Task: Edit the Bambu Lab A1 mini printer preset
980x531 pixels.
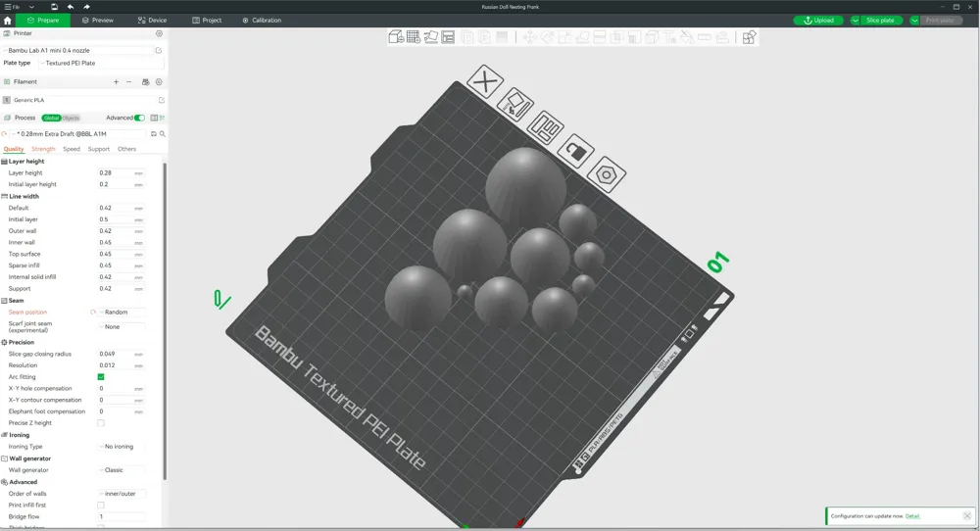Action: [159, 51]
